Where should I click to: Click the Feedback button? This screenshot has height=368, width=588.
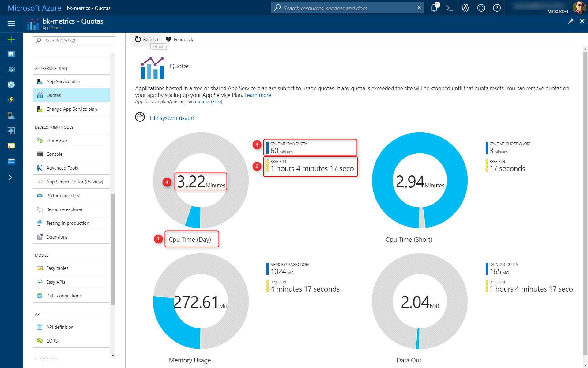(180, 40)
